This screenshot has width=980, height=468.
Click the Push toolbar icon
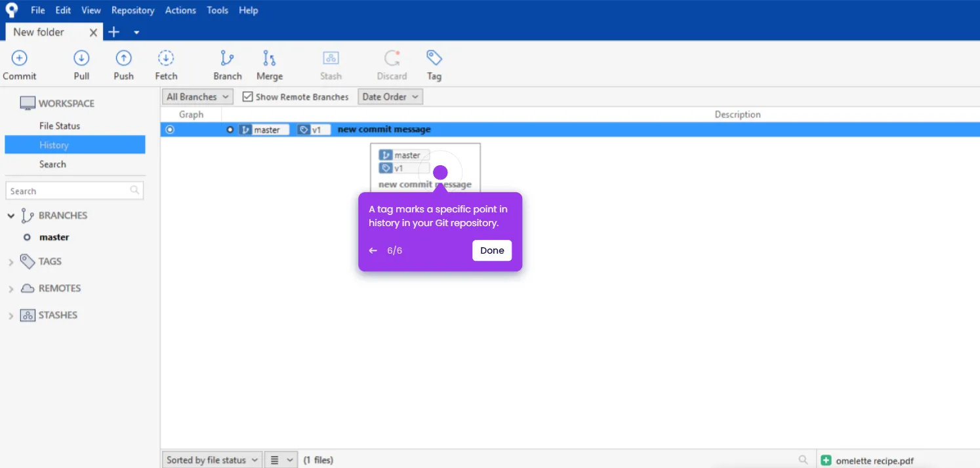[x=123, y=58]
